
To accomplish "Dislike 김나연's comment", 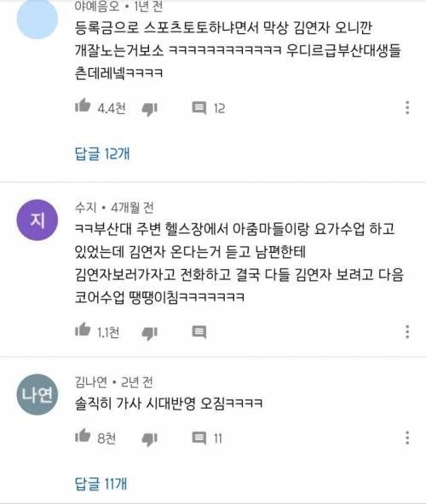I will tap(150, 439).
